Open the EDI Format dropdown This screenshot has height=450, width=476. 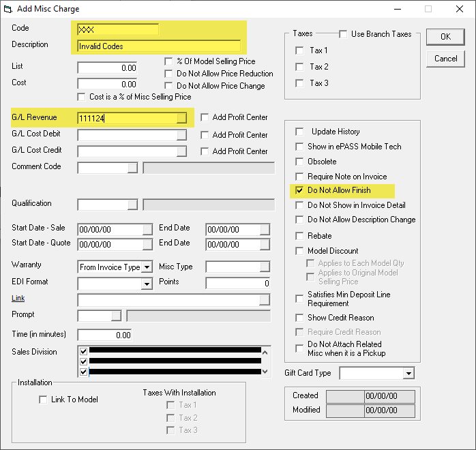tap(147, 284)
